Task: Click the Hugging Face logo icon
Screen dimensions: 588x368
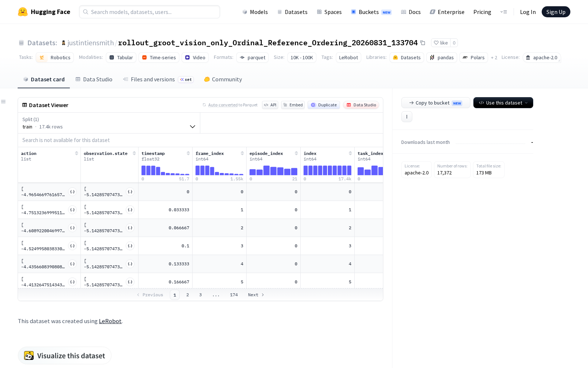Action: [x=23, y=12]
